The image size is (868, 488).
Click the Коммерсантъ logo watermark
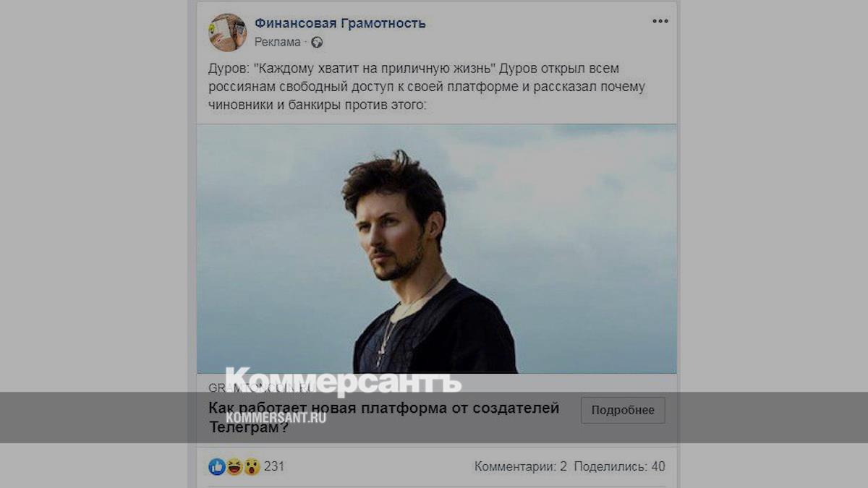click(x=343, y=383)
